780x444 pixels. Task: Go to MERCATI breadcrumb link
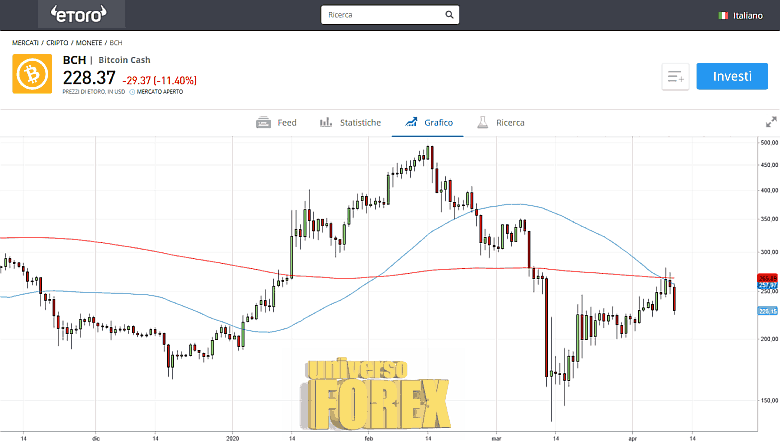pos(25,42)
